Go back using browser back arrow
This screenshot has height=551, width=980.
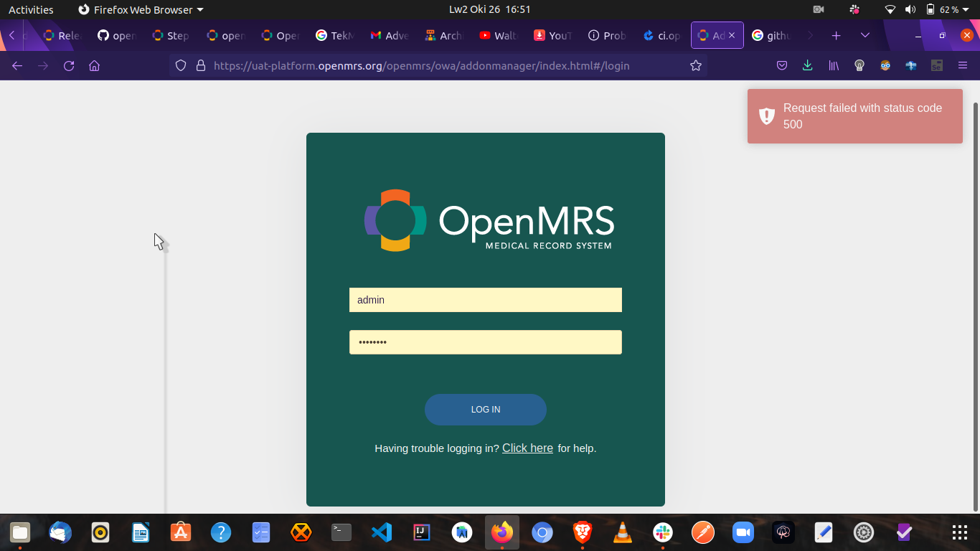point(17,65)
